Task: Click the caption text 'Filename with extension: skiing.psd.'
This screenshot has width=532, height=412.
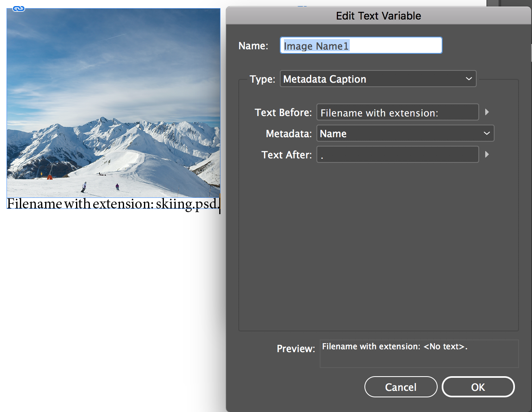Action: (x=113, y=204)
